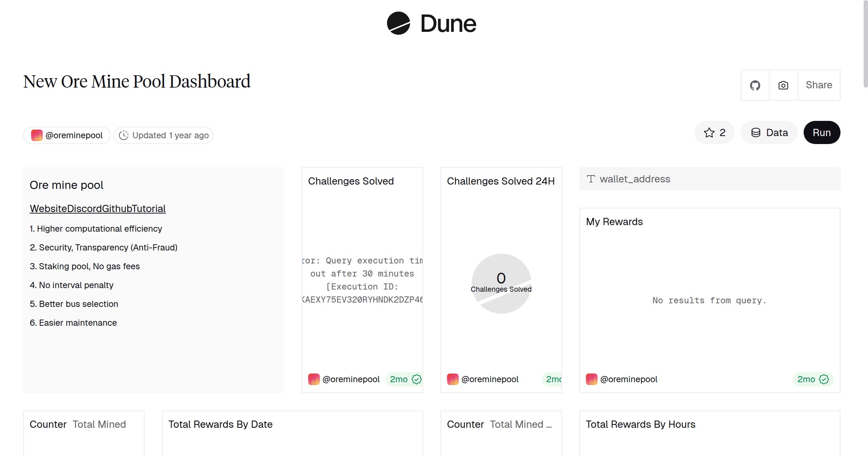868x456 pixels.
Task: Open the @oreminepool profile chip
Action: 67,135
